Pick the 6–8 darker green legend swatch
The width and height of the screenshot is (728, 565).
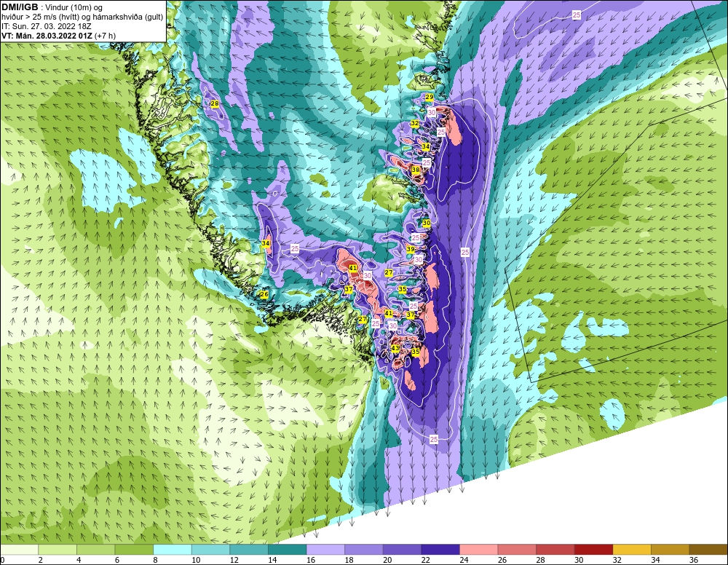[x=134, y=550]
